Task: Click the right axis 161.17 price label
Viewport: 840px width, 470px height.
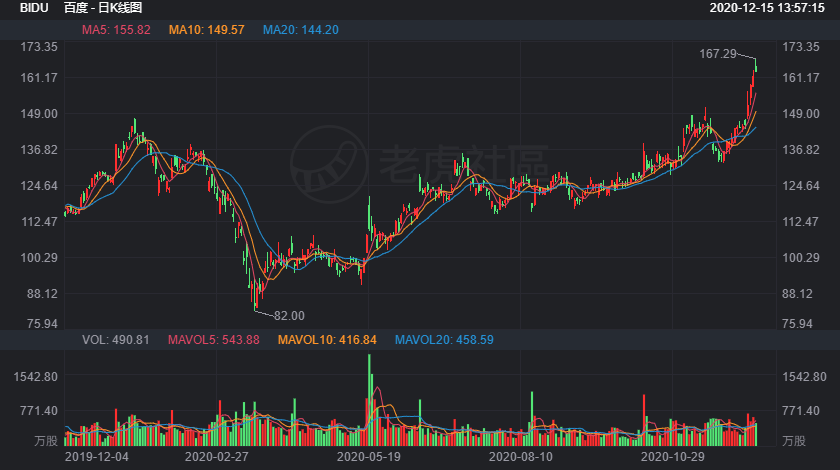Action: pos(801,78)
